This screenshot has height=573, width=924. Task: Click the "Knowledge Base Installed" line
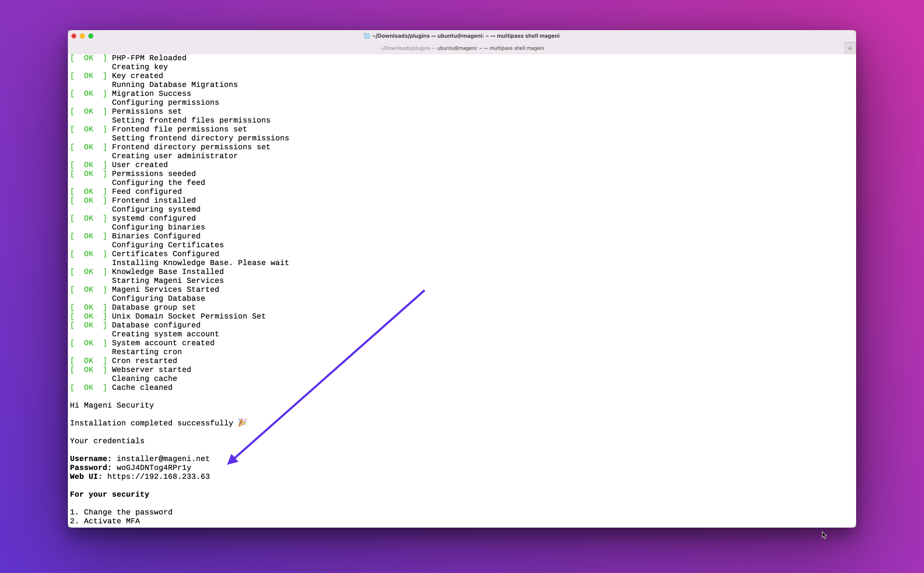(x=168, y=272)
